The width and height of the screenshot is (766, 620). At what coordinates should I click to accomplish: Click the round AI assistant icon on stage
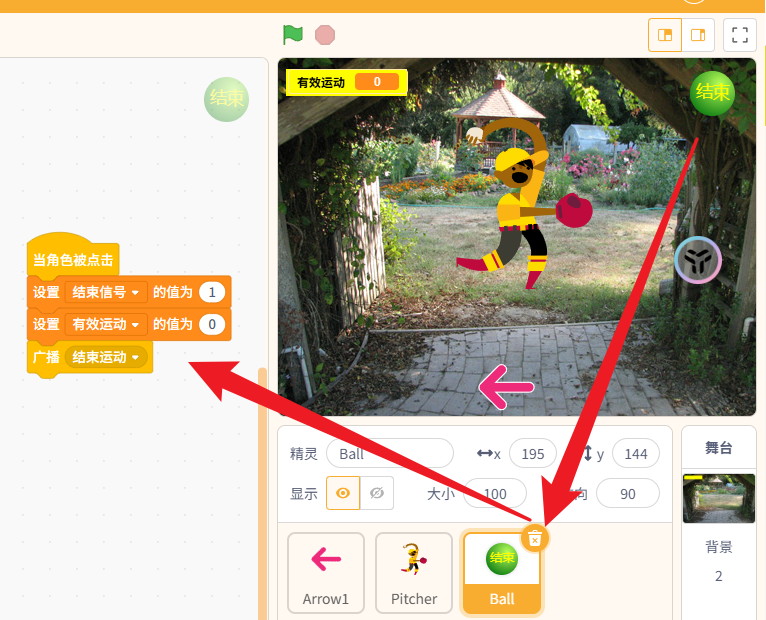pyautogui.click(x=697, y=261)
